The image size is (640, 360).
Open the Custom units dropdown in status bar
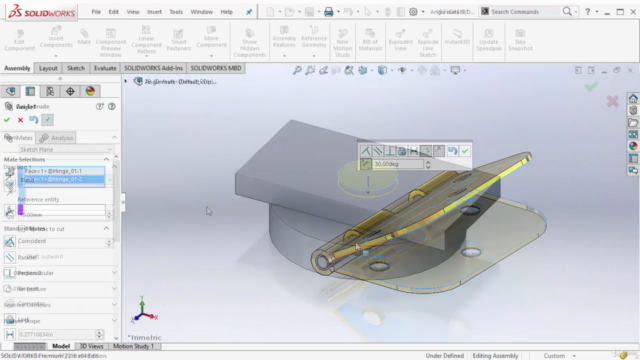574,356
